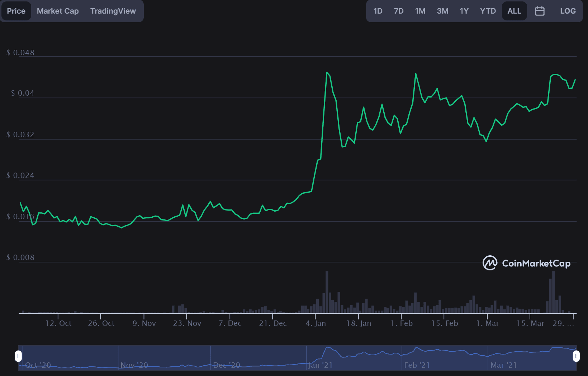Click the tall late-March volume bar
The image size is (588, 376).
pos(553,292)
